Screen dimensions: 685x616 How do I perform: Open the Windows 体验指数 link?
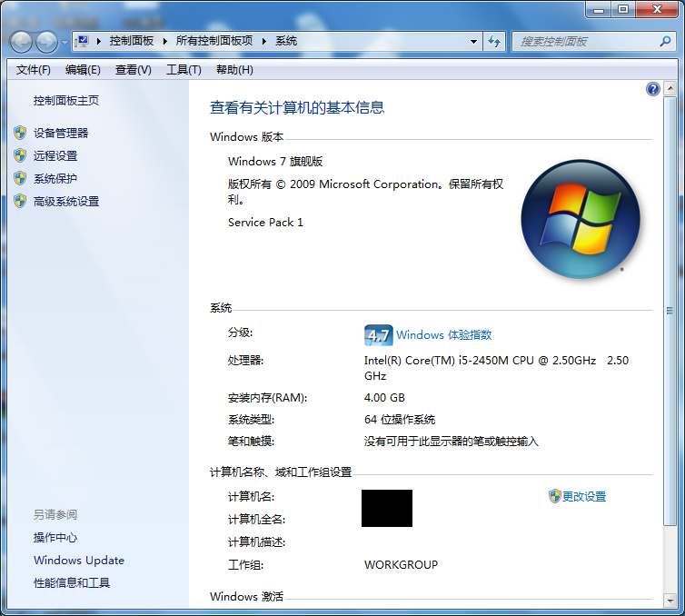coord(444,334)
